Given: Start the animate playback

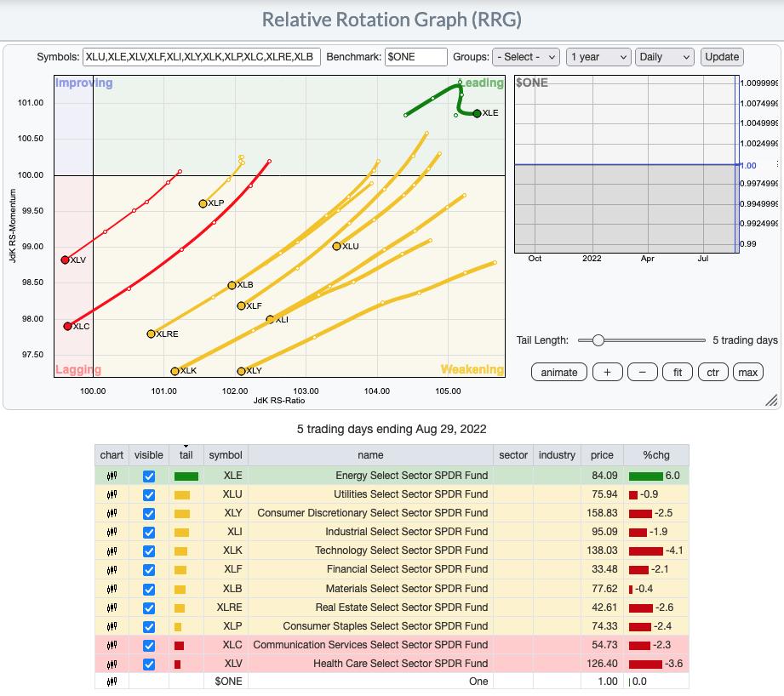Looking at the screenshot, I should pos(559,372).
